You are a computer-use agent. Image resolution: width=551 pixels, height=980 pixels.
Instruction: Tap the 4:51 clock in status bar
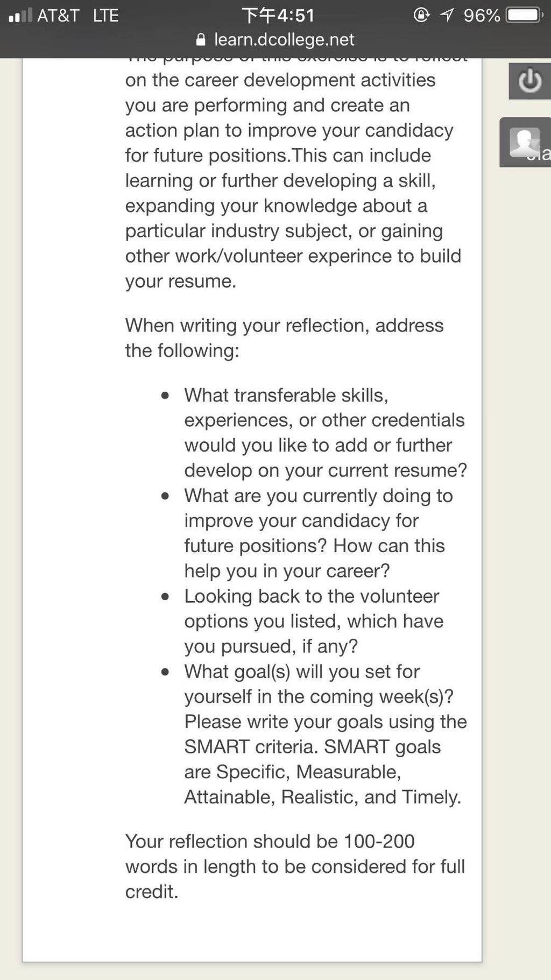point(278,15)
